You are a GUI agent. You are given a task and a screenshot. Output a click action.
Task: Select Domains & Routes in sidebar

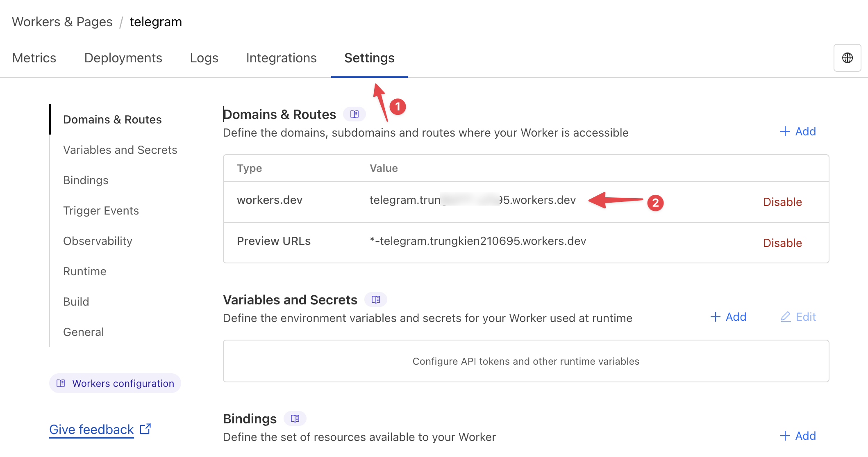112,119
